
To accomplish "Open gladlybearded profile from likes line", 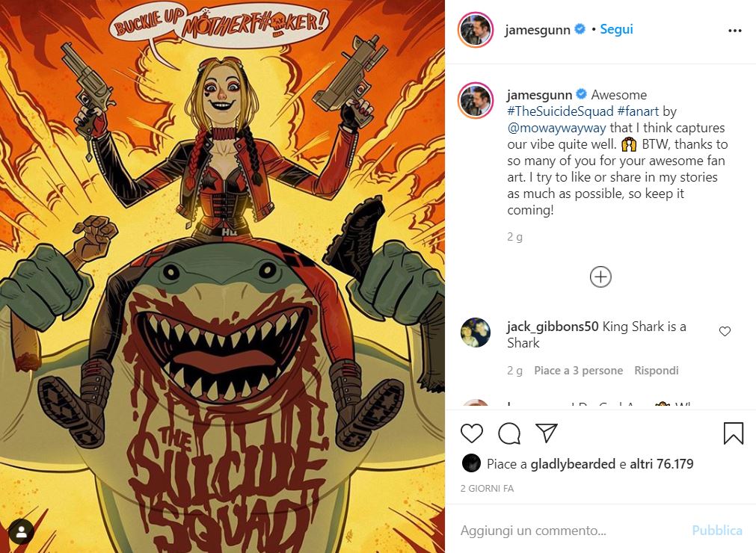I will (573, 464).
